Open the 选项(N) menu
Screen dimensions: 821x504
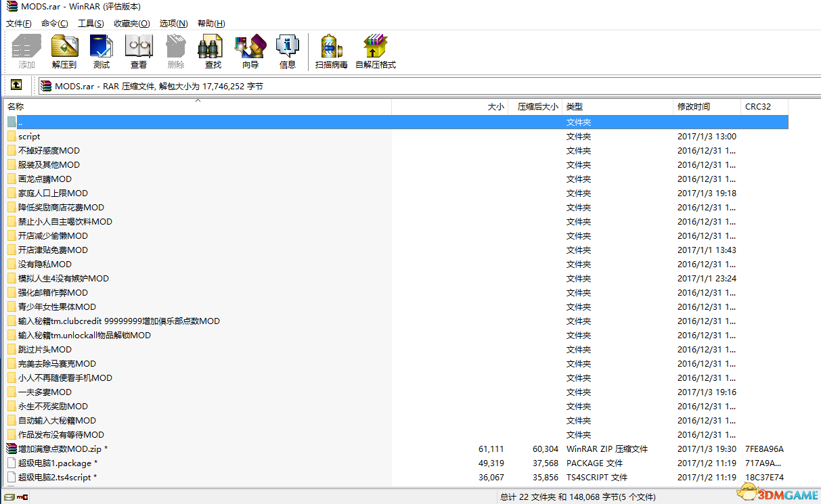(x=173, y=23)
